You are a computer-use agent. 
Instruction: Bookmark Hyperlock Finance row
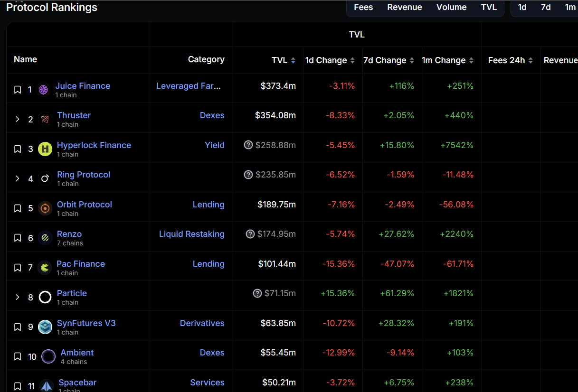click(18, 149)
